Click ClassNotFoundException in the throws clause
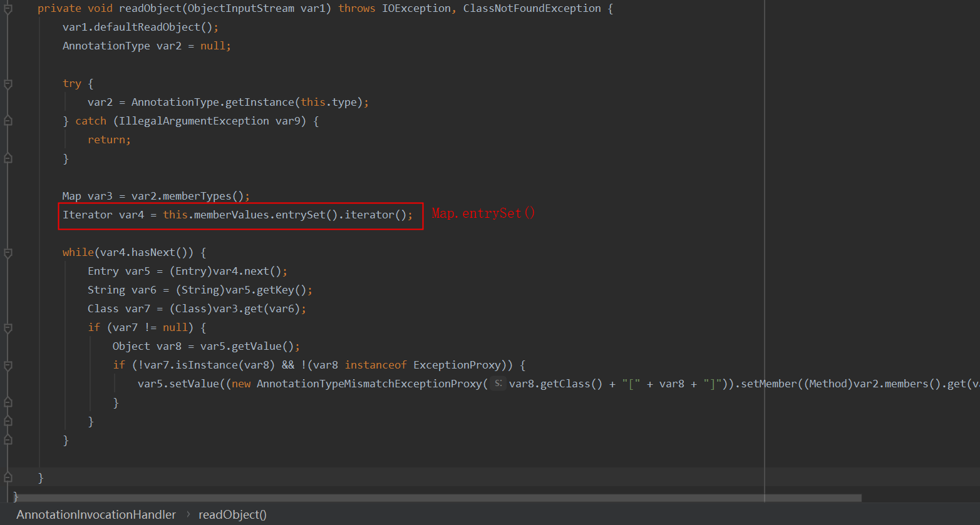 pyautogui.click(x=532, y=8)
